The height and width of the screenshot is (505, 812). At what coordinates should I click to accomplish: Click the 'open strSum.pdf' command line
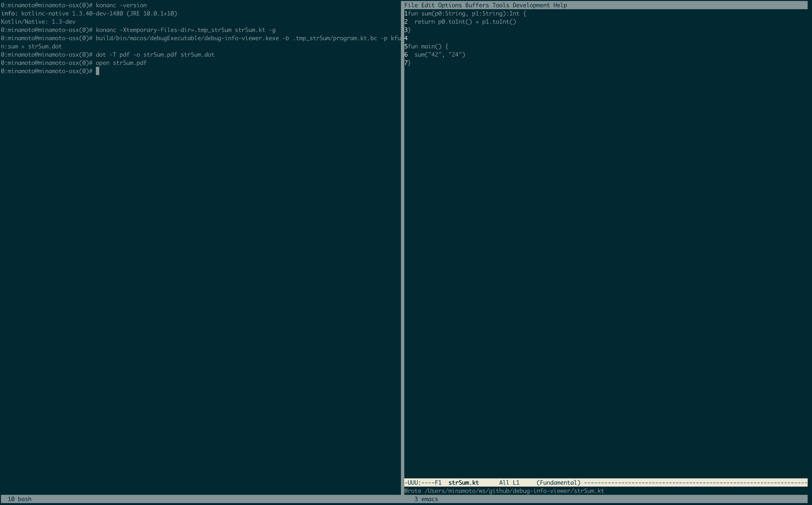point(121,63)
